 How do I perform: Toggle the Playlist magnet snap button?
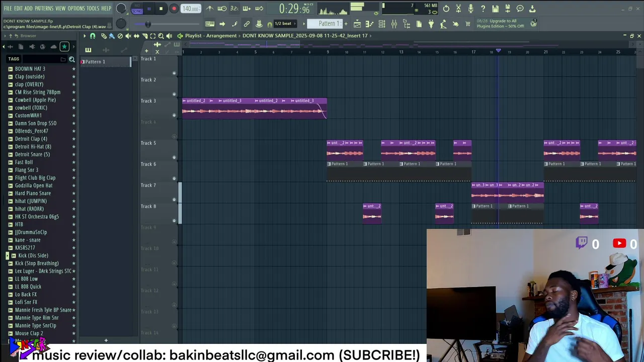coord(93,36)
